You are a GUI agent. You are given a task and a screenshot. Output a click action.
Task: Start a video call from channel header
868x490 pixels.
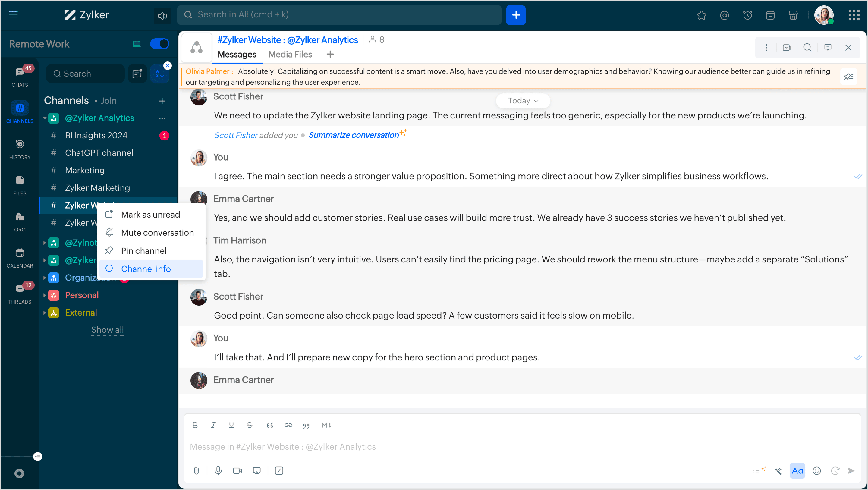787,48
